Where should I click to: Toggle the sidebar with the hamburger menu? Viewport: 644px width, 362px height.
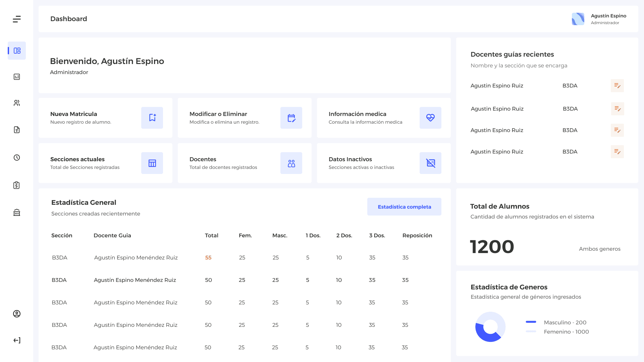click(x=16, y=19)
